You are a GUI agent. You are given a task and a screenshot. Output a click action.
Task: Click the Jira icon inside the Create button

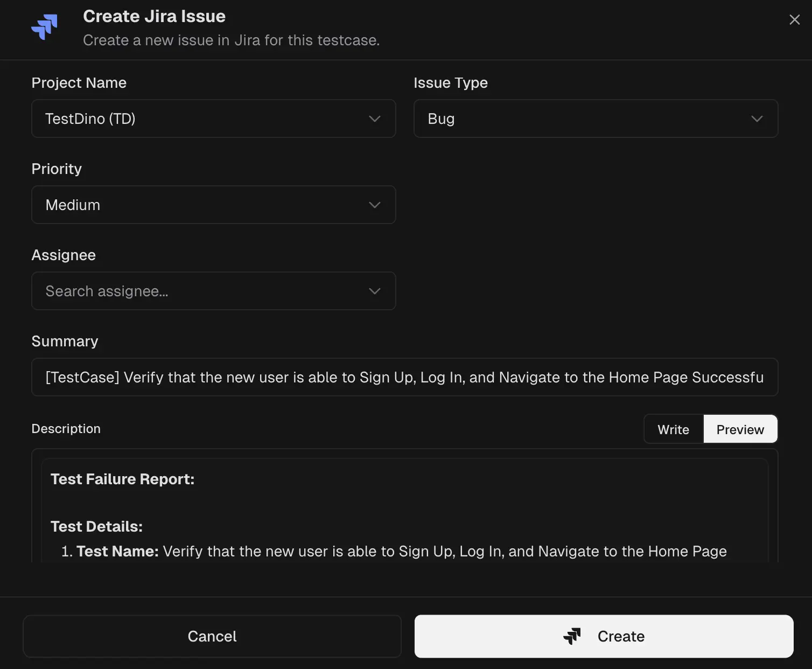pos(572,636)
